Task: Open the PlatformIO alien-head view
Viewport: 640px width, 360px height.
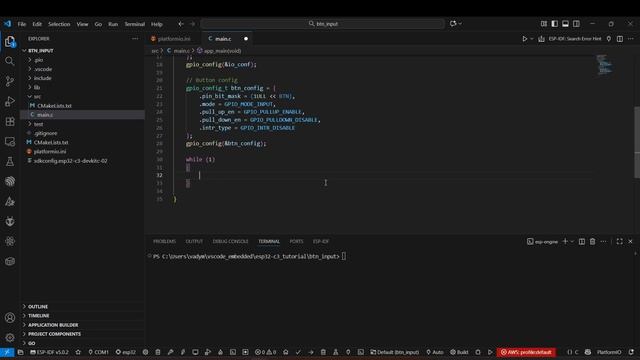Action: pyautogui.click(x=10, y=221)
